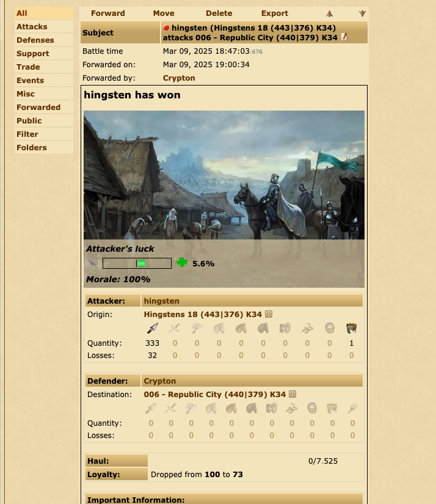Click the attacker's axeman unit icon
Image resolution: width=436 pixels, height=504 pixels.
coord(196,329)
